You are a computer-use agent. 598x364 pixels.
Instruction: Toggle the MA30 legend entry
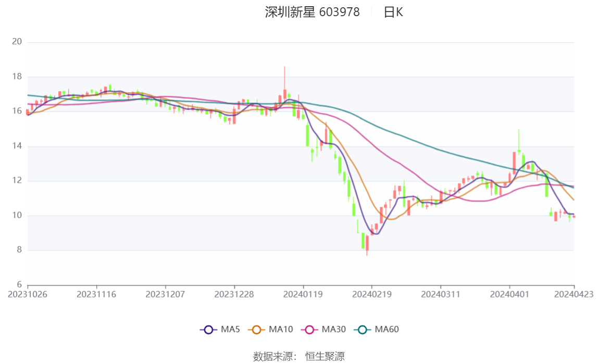[x=323, y=329]
